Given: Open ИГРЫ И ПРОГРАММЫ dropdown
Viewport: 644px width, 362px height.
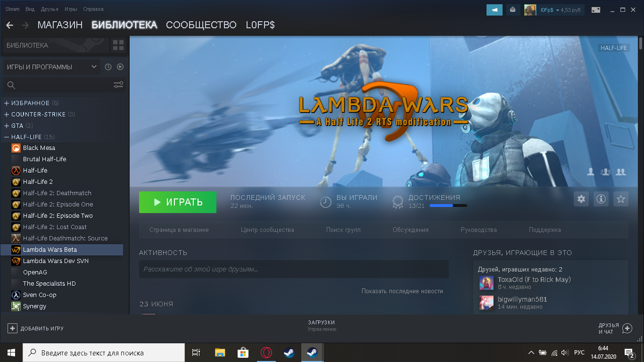Looking at the screenshot, I should tap(51, 67).
